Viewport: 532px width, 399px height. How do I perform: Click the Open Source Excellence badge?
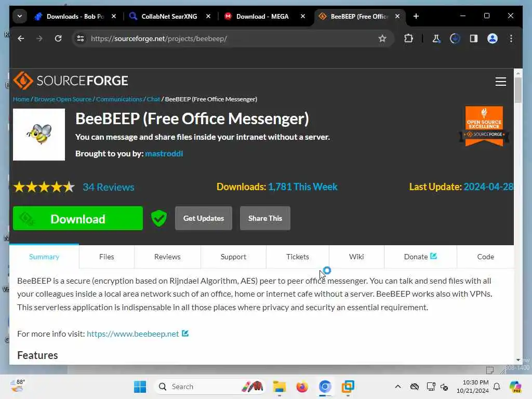click(x=484, y=126)
